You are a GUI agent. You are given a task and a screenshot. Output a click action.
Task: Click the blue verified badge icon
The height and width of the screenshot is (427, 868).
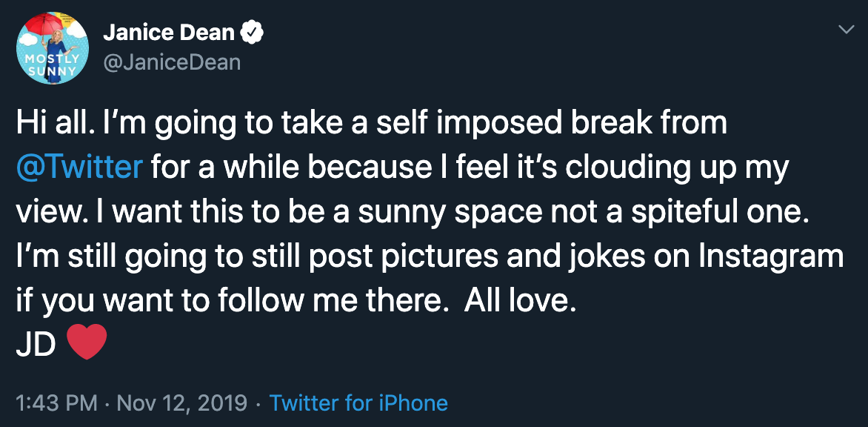click(251, 33)
